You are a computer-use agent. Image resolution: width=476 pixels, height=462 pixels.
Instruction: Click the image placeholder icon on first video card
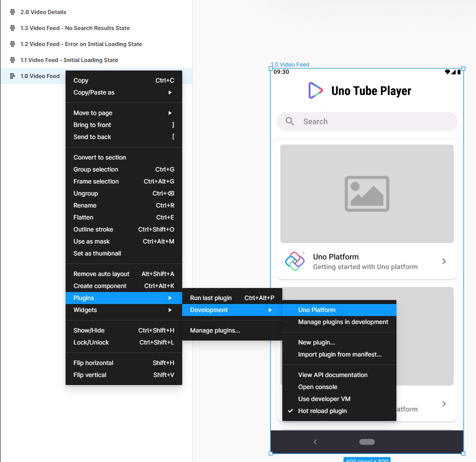pyautogui.click(x=366, y=193)
